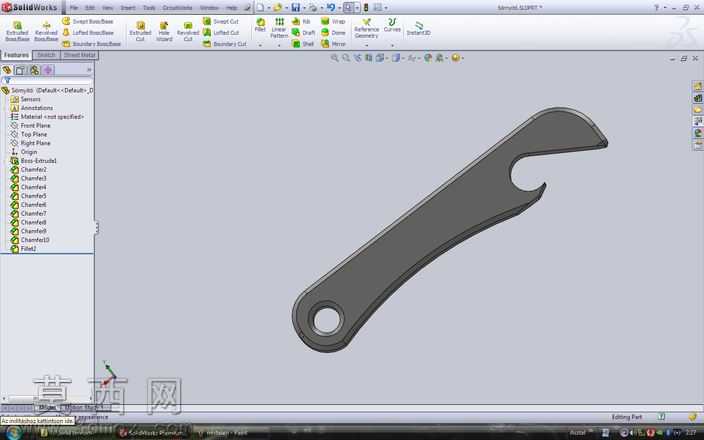Select Right Plane in feature tree
This screenshot has width=704, height=440.
[x=30, y=143]
